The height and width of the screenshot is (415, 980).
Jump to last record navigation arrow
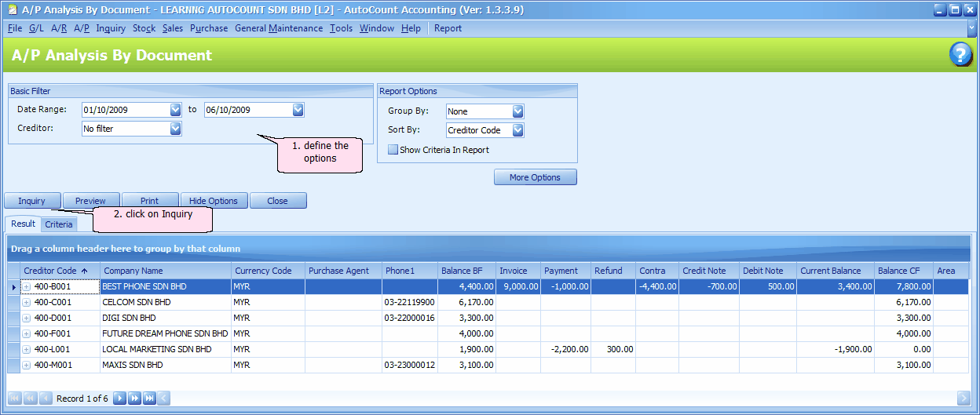click(149, 399)
